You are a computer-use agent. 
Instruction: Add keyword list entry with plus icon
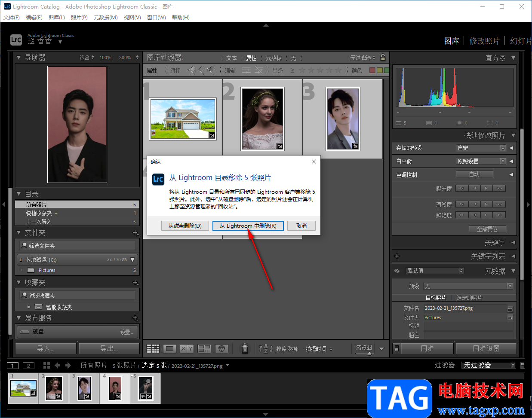pyautogui.click(x=397, y=256)
